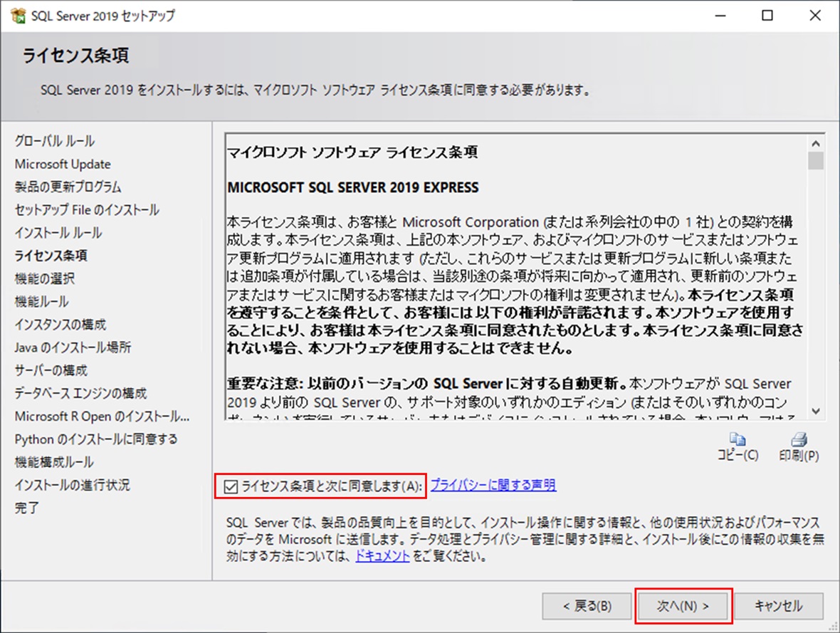Click the Copy (コピー) icon
Image resolution: width=840 pixels, height=633 pixels.
[x=737, y=440]
